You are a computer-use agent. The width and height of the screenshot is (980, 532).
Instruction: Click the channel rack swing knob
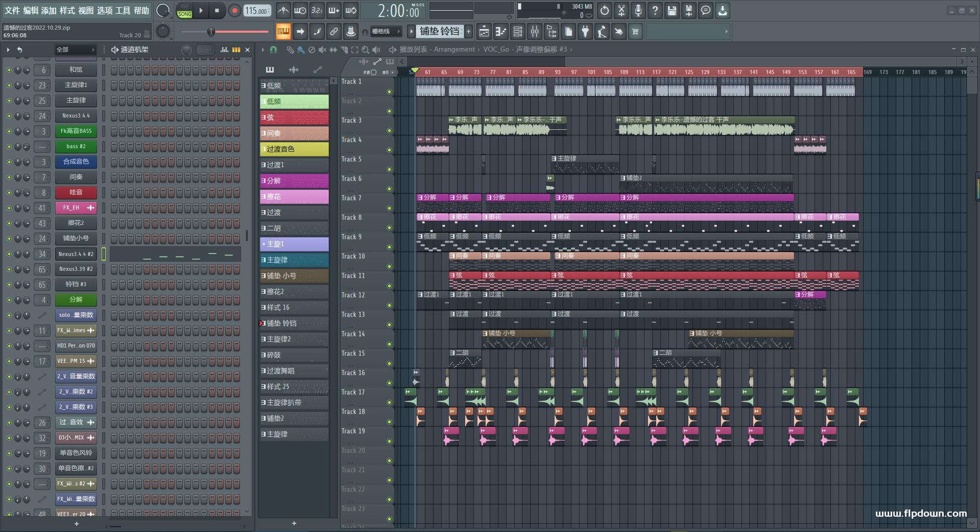coord(186,50)
